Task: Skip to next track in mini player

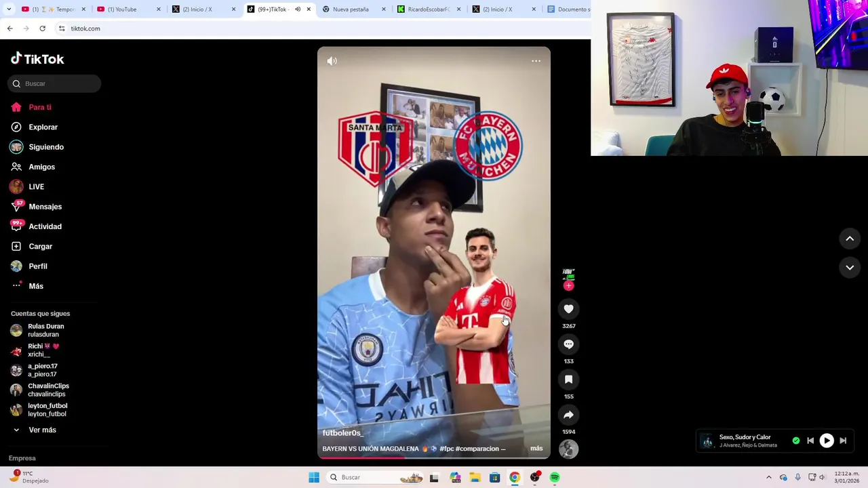Action: coord(843,441)
